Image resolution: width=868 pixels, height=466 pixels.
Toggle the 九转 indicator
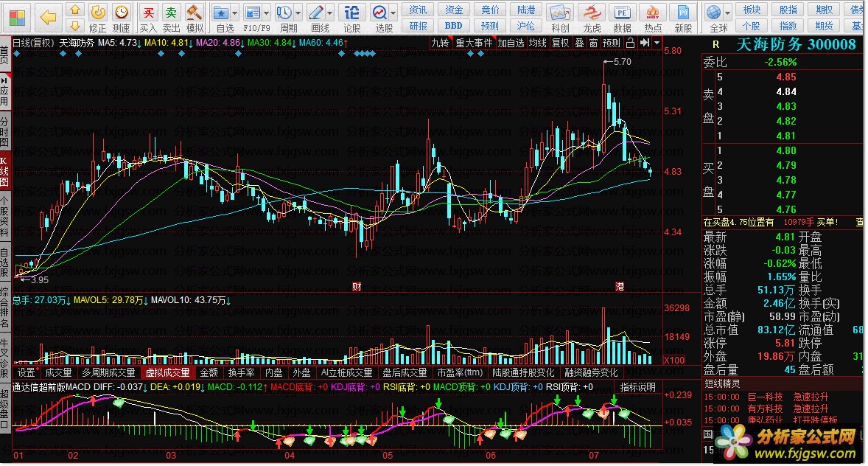pos(440,43)
